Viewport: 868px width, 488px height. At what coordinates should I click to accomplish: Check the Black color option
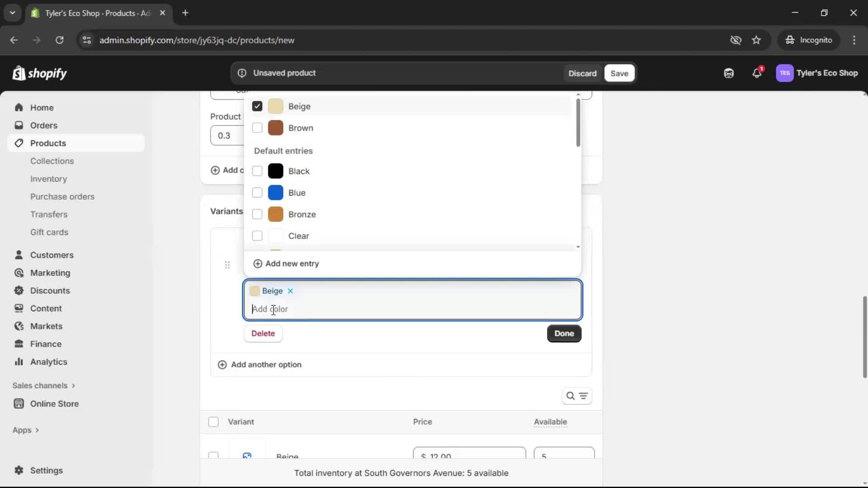pos(257,171)
